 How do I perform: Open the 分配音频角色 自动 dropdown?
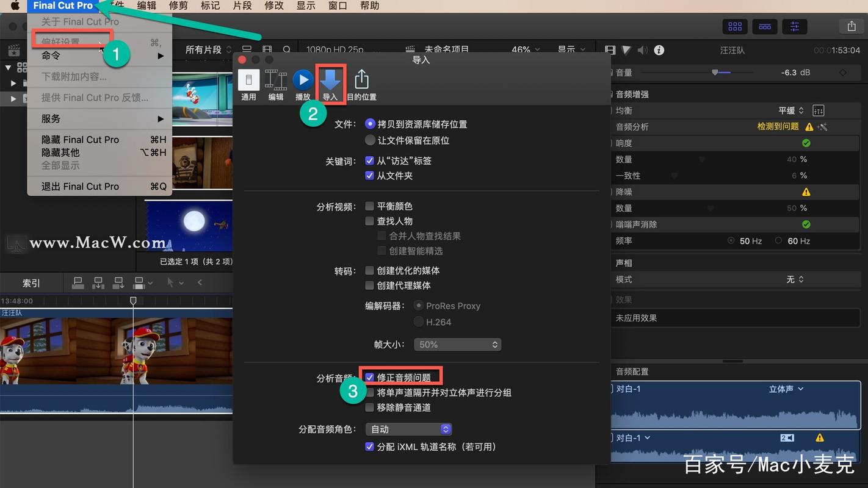(x=408, y=429)
